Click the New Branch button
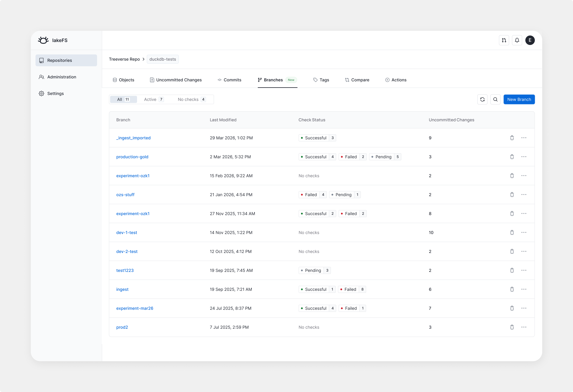The width and height of the screenshot is (573, 392). coord(519,100)
